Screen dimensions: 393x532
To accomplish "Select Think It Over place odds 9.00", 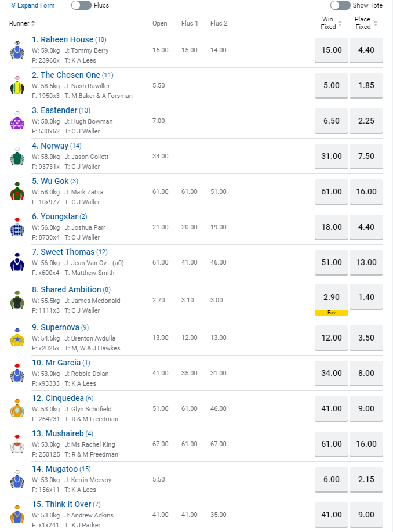I will click(366, 515).
